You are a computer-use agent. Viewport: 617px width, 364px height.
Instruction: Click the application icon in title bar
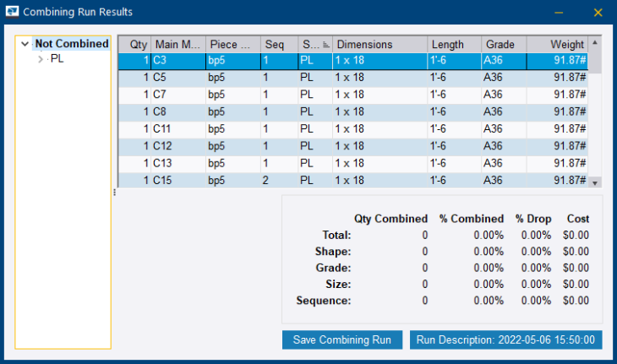pos(12,12)
